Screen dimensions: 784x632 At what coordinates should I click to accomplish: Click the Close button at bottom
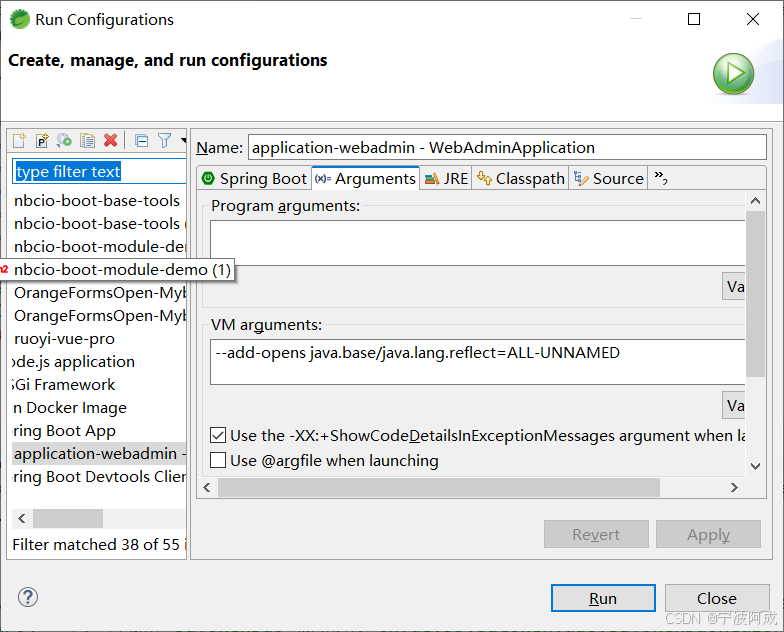click(x=716, y=598)
